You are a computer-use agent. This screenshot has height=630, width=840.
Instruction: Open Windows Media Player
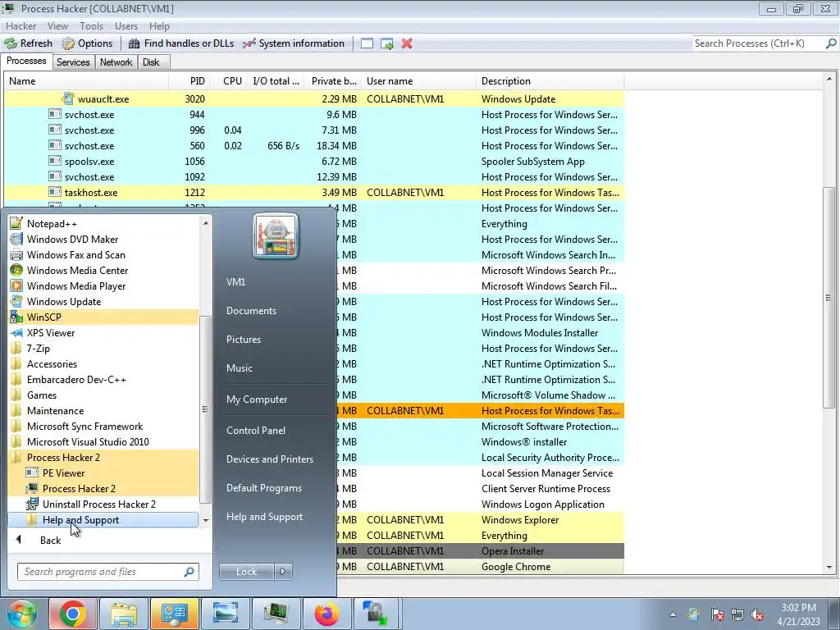pos(104,285)
